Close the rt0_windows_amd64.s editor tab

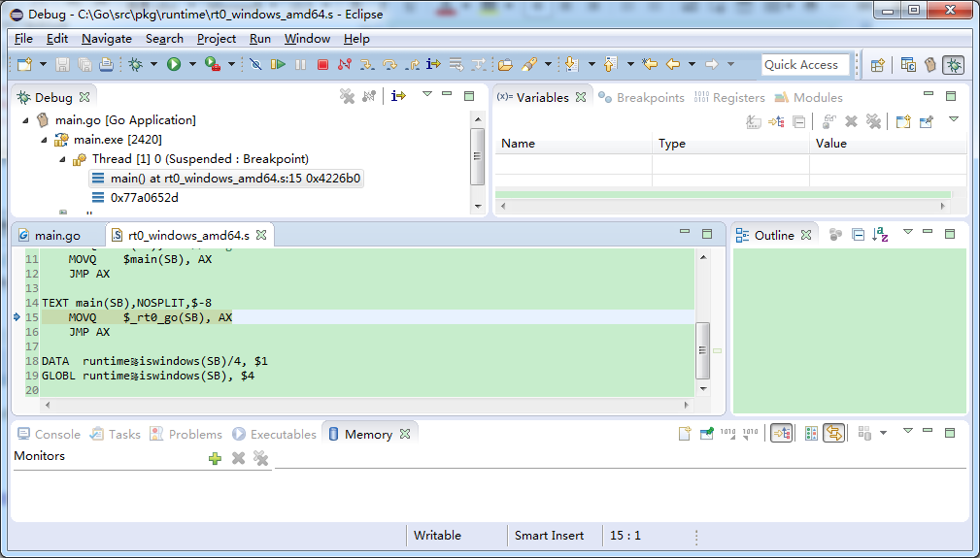(x=262, y=235)
